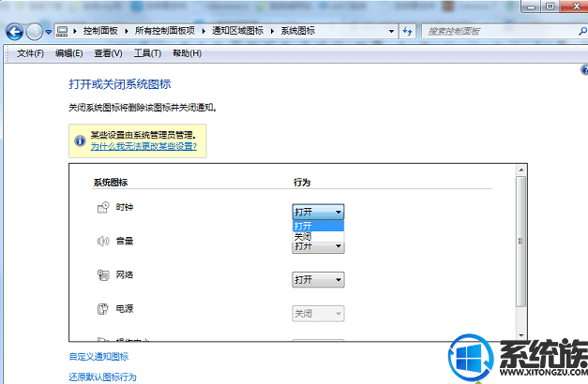This screenshot has width=588, height=384.
Task: Open the 帮助(H) menu
Action: 187,53
